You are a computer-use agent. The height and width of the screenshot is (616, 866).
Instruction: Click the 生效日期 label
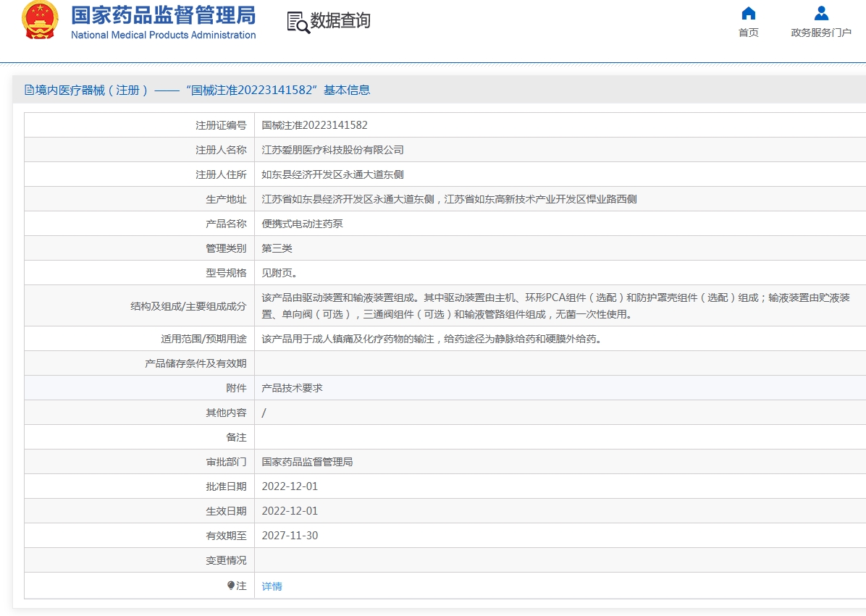tap(226, 511)
